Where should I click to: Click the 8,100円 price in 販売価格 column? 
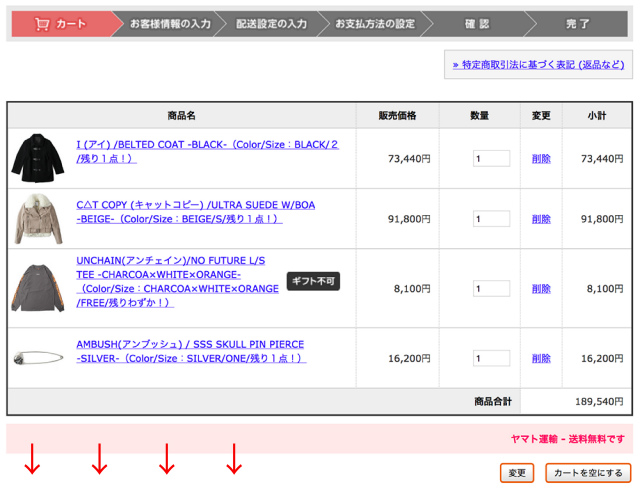pyautogui.click(x=412, y=289)
